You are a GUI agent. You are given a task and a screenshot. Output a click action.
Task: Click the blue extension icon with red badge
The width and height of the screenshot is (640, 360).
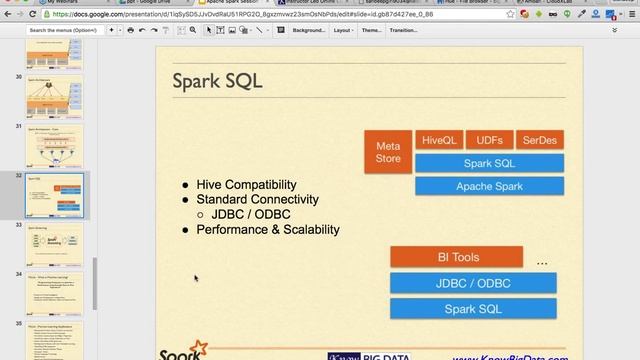pos(611,15)
